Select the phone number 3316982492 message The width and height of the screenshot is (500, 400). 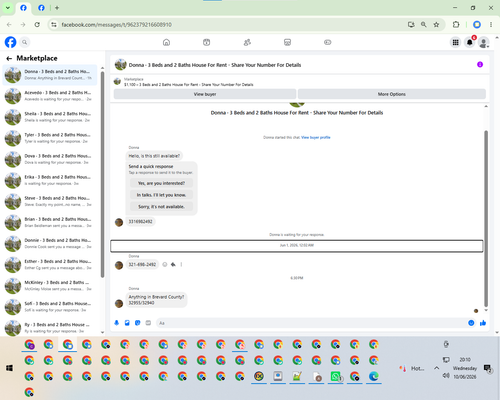click(140, 222)
